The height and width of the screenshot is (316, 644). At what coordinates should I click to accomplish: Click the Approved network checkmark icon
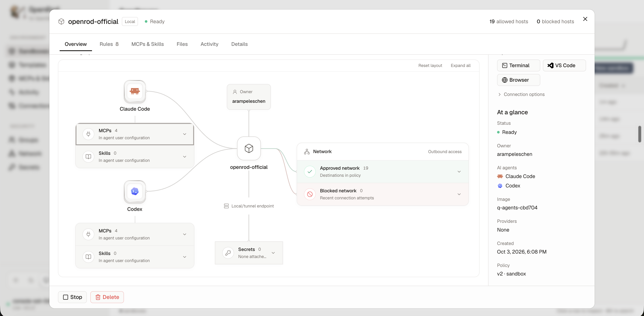(x=310, y=171)
